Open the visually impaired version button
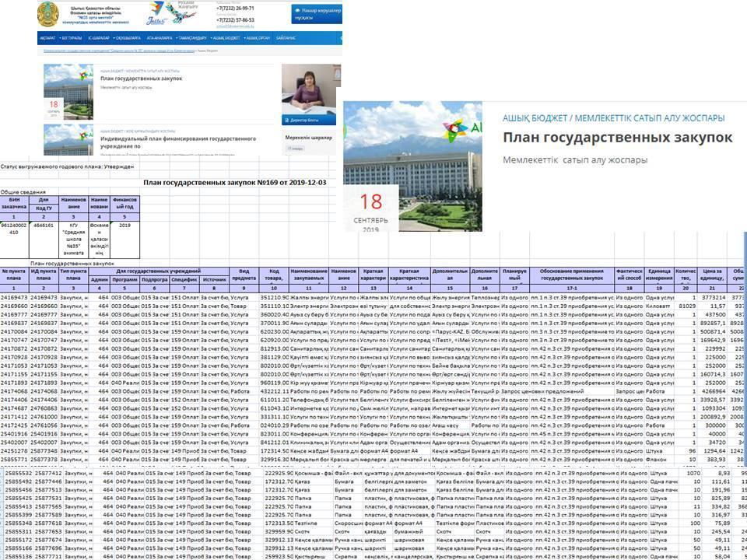The width and height of the screenshot is (747, 560). tap(317, 14)
